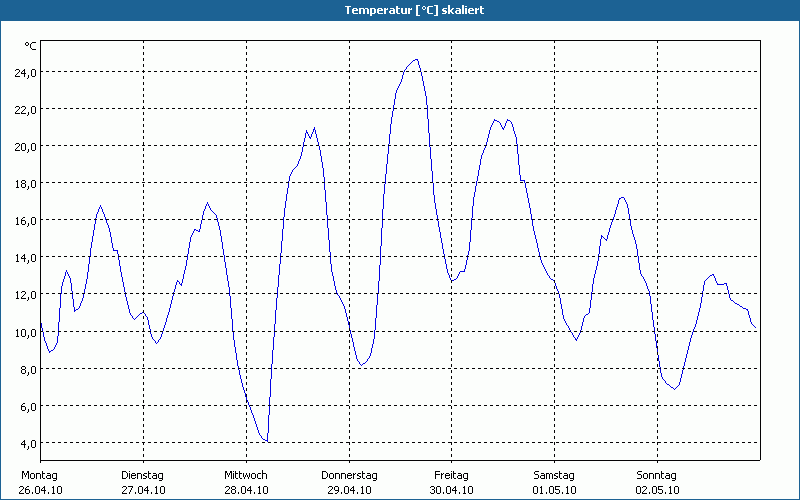The height and width of the screenshot is (500, 800).
Task: Click the date 29.04.10
Action: pos(349,490)
